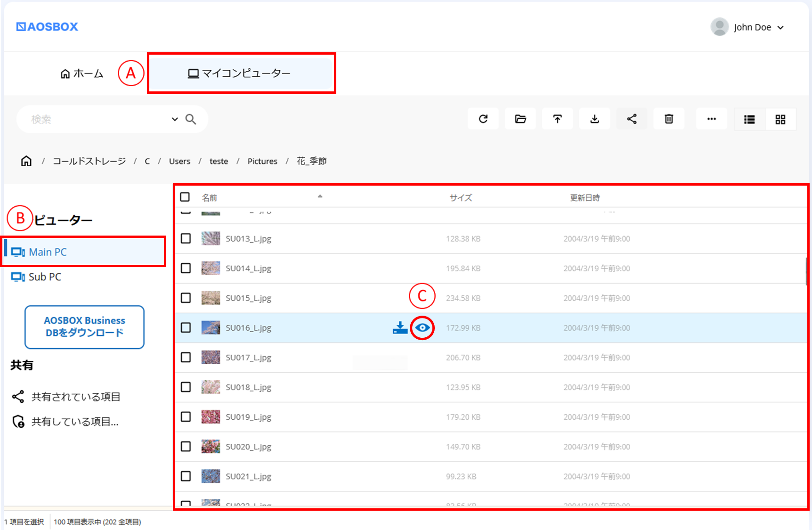Click the refresh icon in the toolbar

pyautogui.click(x=483, y=119)
